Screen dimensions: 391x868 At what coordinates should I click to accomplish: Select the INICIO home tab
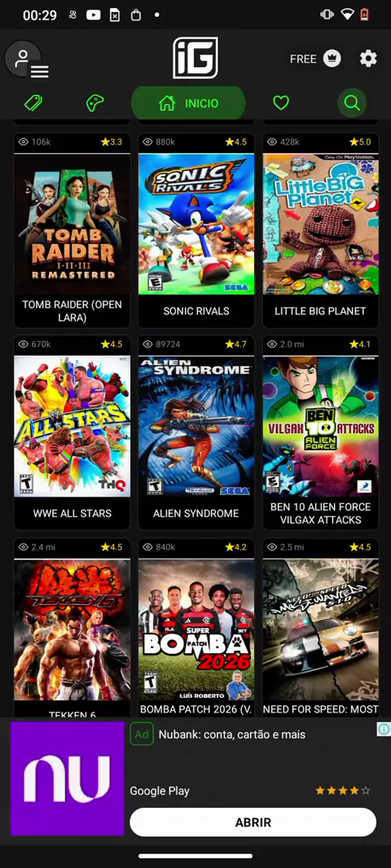click(188, 103)
